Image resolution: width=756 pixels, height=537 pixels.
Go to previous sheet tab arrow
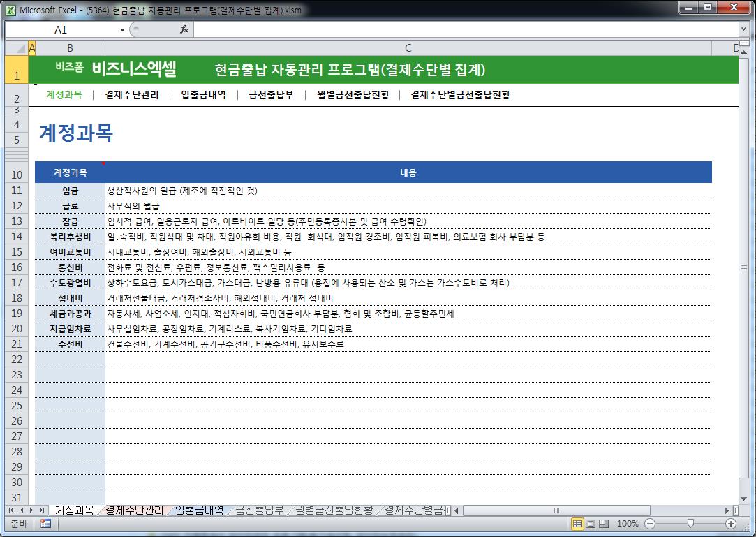tap(21, 510)
